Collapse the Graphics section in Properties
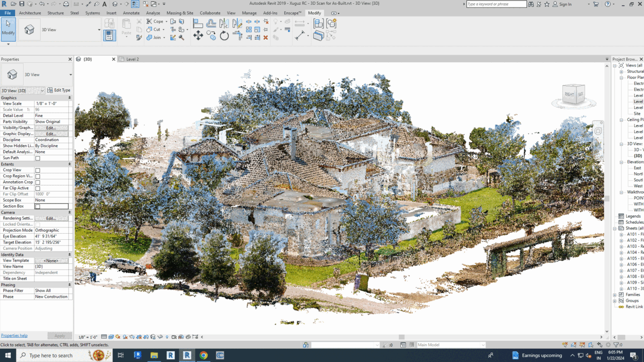This screenshot has width=644, height=362. 69,98
